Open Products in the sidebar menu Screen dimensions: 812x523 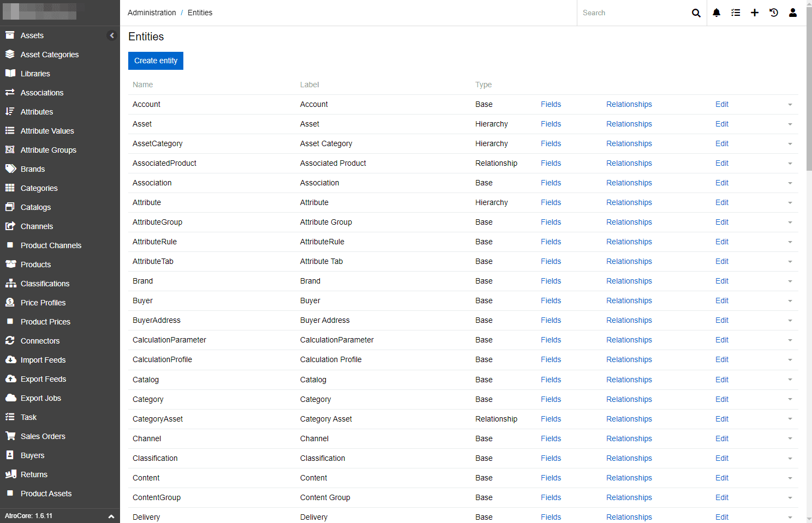coord(35,264)
